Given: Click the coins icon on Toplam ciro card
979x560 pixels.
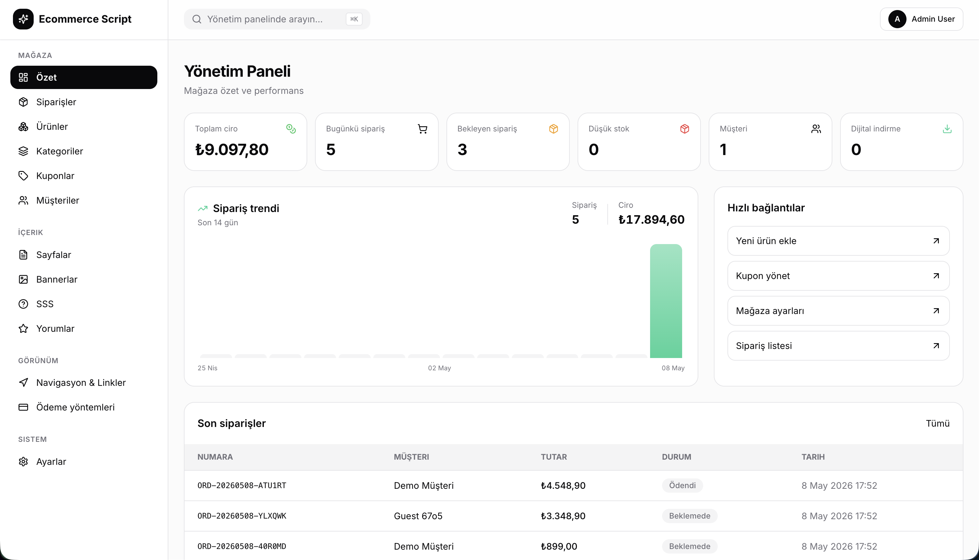Looking at the screenshot, I should (291, 129).
